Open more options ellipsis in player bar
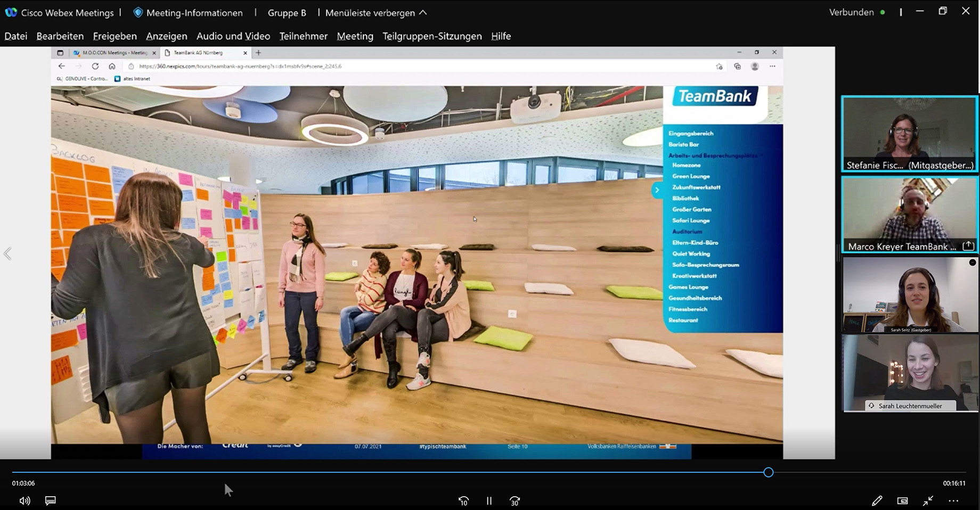The image size is (980, 510). coord(953,500)
